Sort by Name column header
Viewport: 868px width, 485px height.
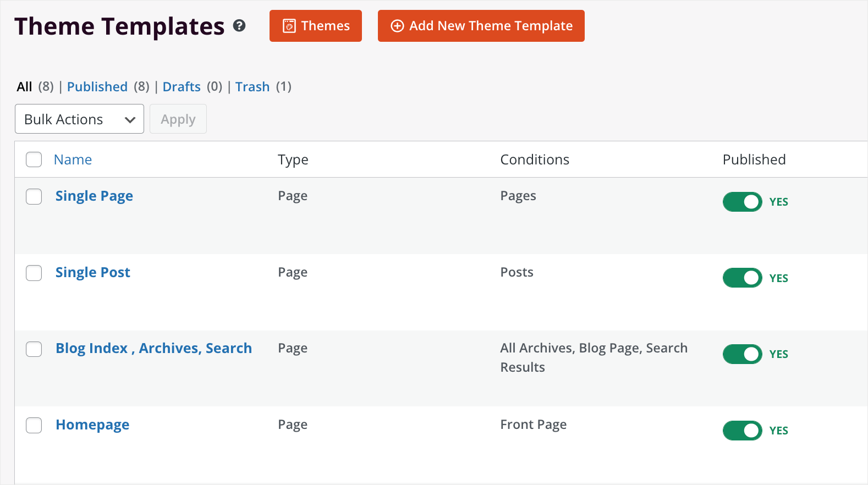(x=73, y=159)
